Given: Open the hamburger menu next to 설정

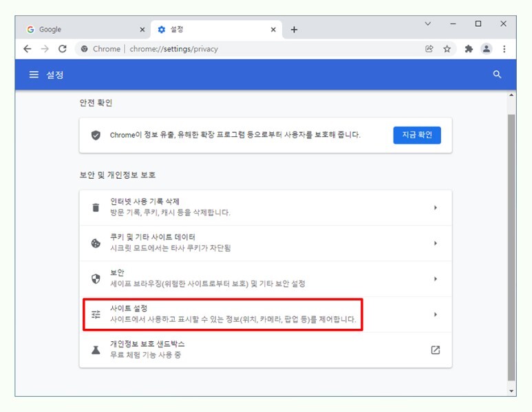Looking at the screenshot, I should point(34,74).
